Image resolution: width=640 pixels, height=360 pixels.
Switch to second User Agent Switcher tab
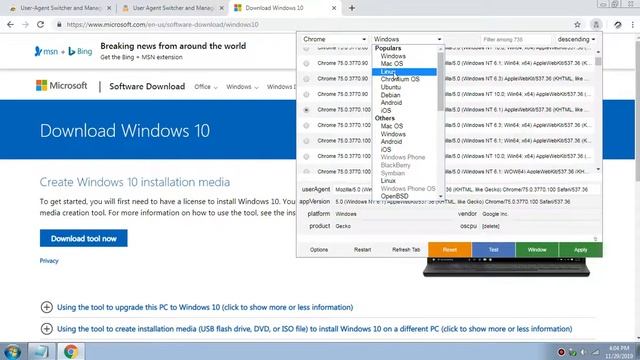point(172,8)
